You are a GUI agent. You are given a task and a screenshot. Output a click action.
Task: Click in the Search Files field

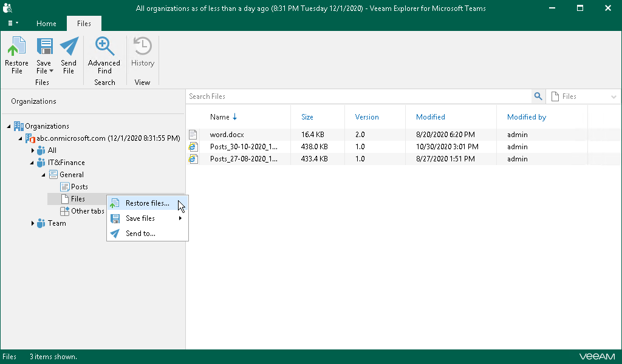[x=358, y=96]
